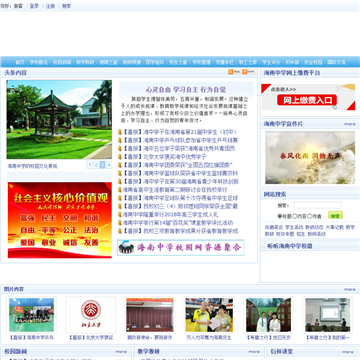
Task: Click the 社会主义核心价值观 red banner
Action: tap(60, 220)
